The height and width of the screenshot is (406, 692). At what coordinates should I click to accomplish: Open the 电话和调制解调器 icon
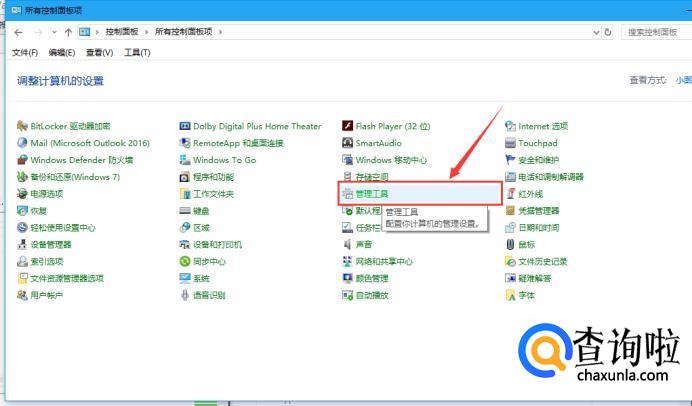click(x=511, y=177)
